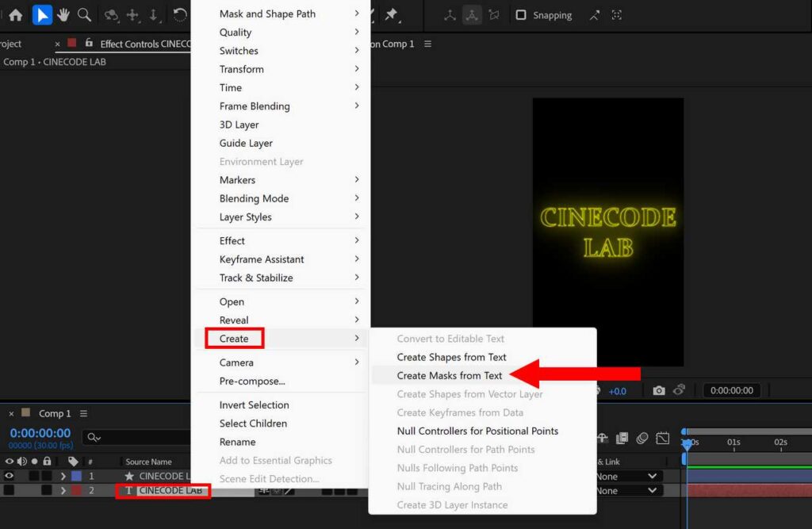The width and height of the screenshot is (812, 529).
Task: Click the viewer preview time 0:00:00:00
Action: click(732, 391)
